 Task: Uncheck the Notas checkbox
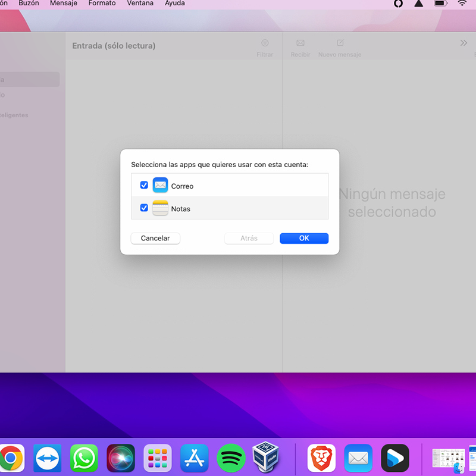144,208
